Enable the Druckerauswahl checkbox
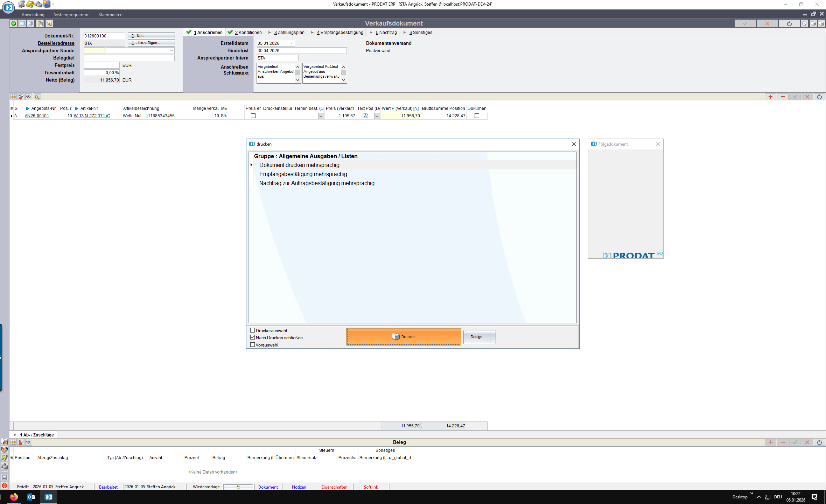This screenshot has height=504, width=826. pos(252,330)
